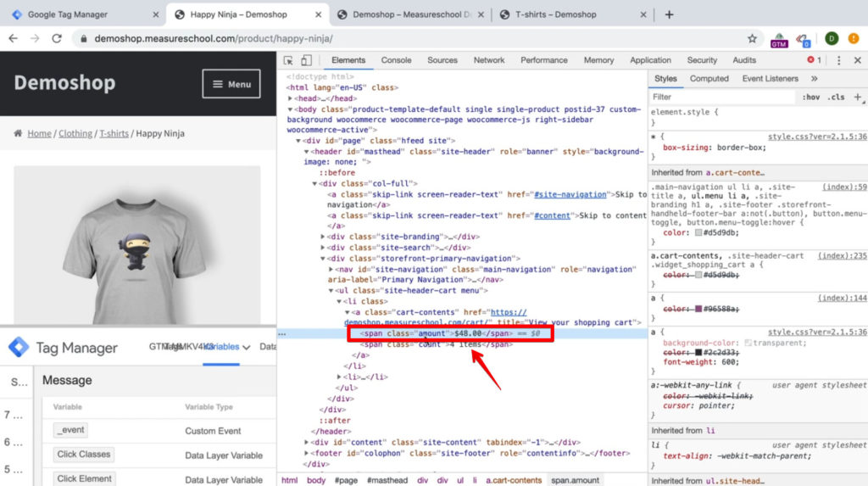The image size is (868, 486).
Task: Open DevTools three-dot customize menu
Action: [x=838, y=60]
